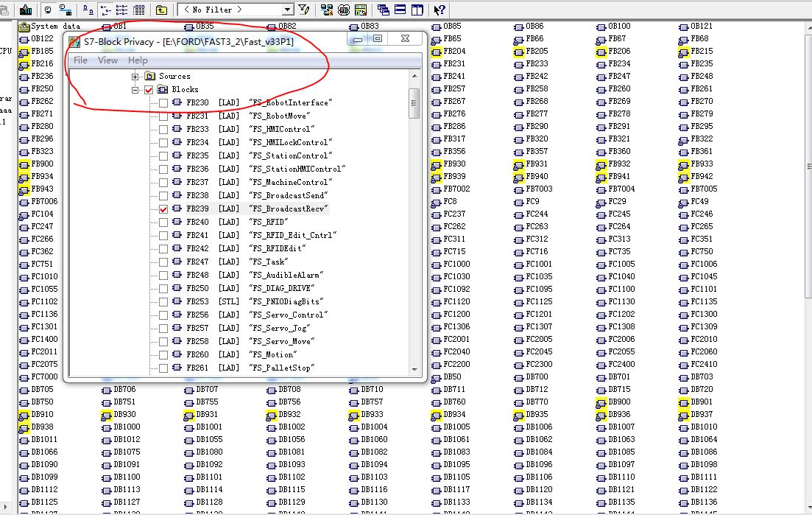
Task: Select the FB942 function block
Action: pos(696,177)
